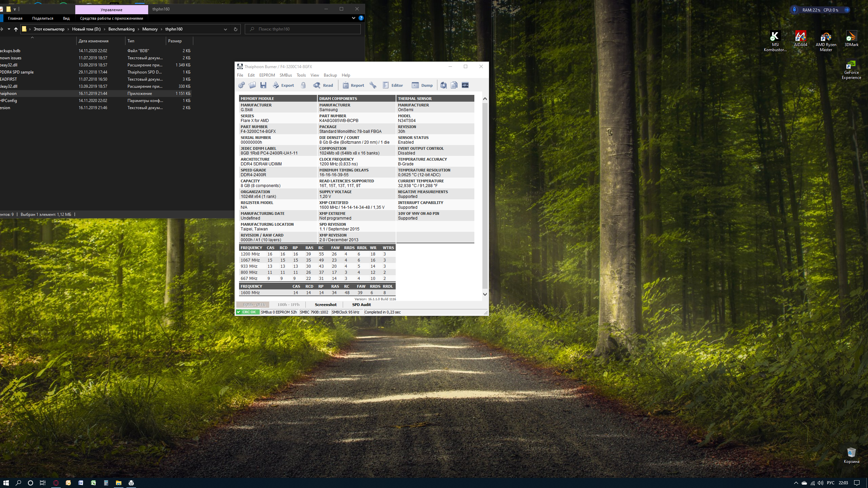Click the gears settings icon in Thaiphoon toolbar
This screenshot has width=868, height=488.
241,85
